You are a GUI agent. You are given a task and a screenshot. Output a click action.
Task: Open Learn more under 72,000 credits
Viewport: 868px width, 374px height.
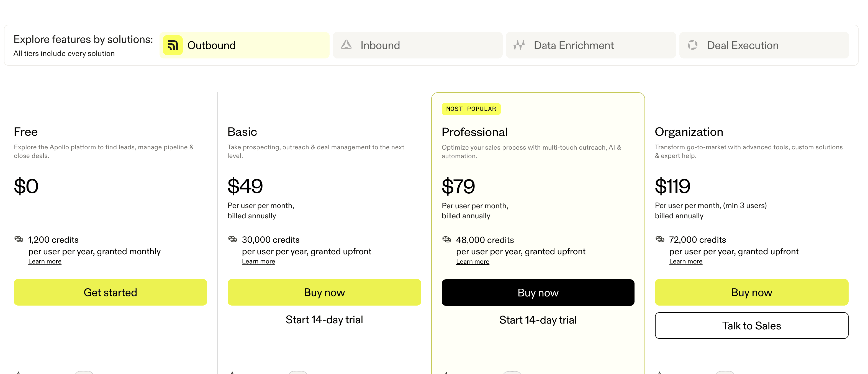click(686, 262)
